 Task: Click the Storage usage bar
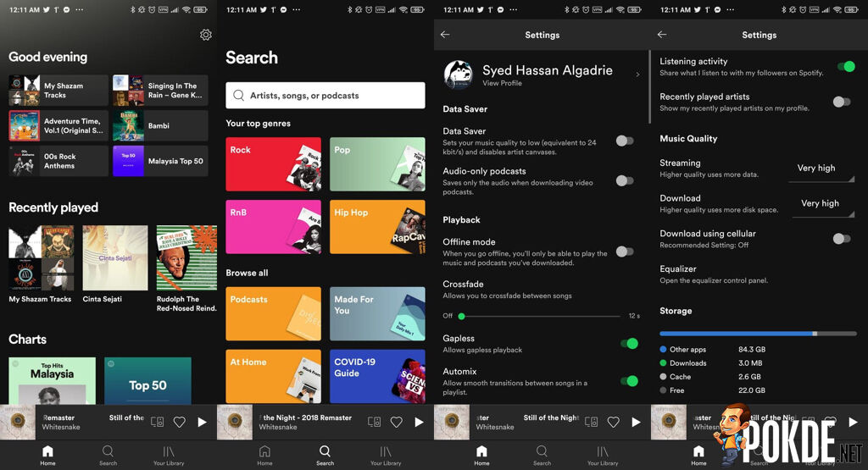click(x=758, y=334)
